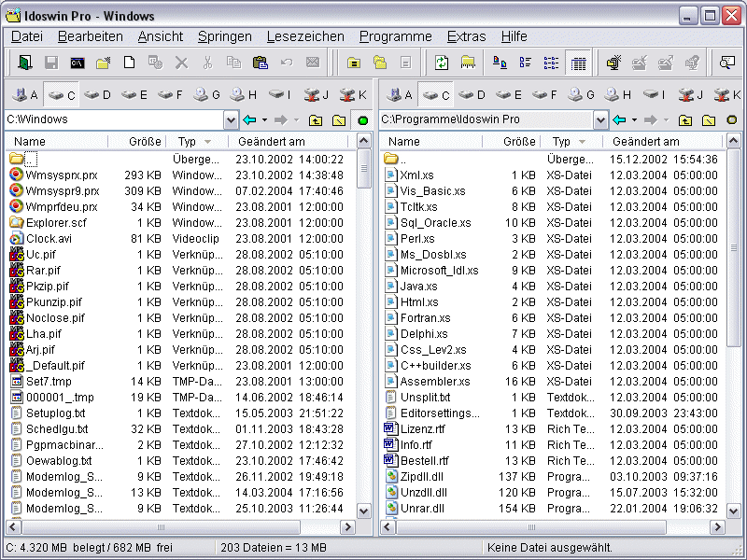The height and width of the screenshot is (560, 747).
Task: Select network drive J in left panel
Action: coord(317,95)
